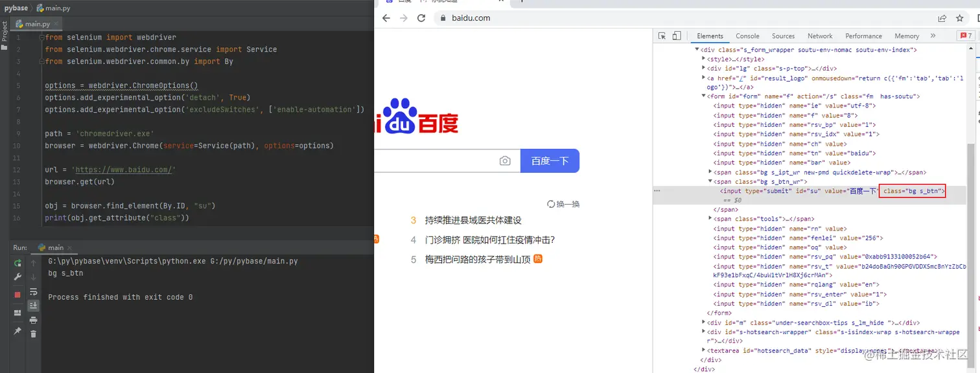Click the print(obj.get_attribute) code line
Viewport: 980px width, 373px height.
pos(117,218)
